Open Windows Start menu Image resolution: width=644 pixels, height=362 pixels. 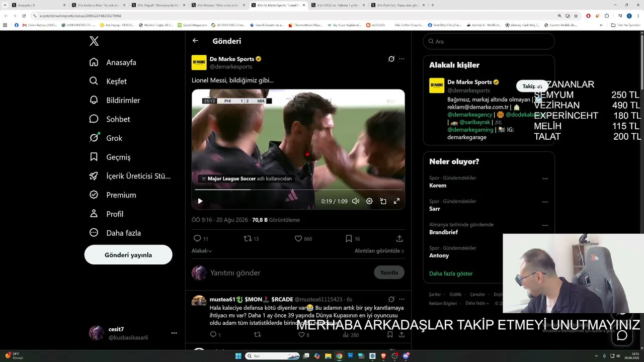238,356
